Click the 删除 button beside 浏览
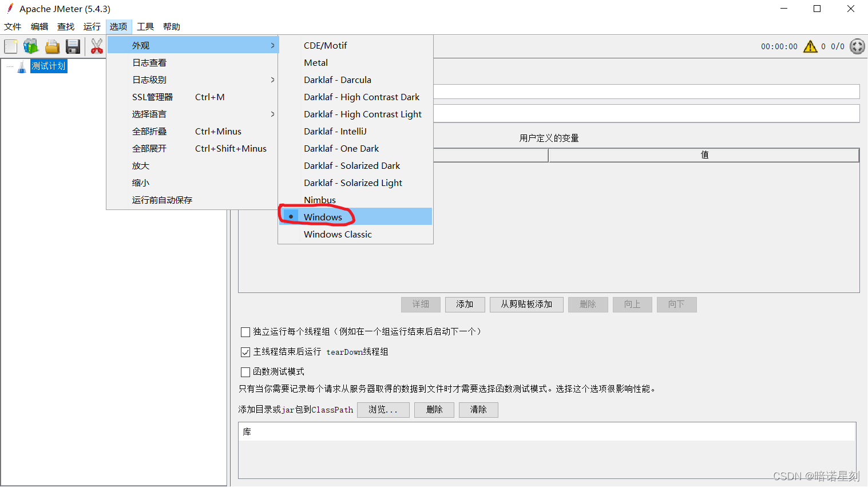This screenshot has height=487, width=868. point(434,410)
